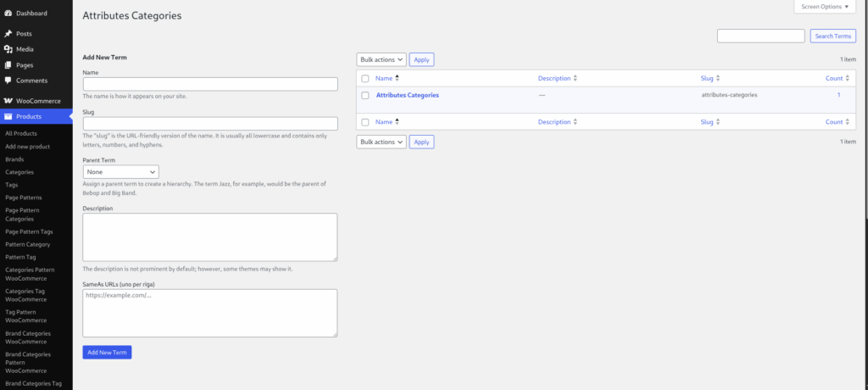Open the Attributes Categories term link
This screenshot has width=868, height=390.
[408, 95]
